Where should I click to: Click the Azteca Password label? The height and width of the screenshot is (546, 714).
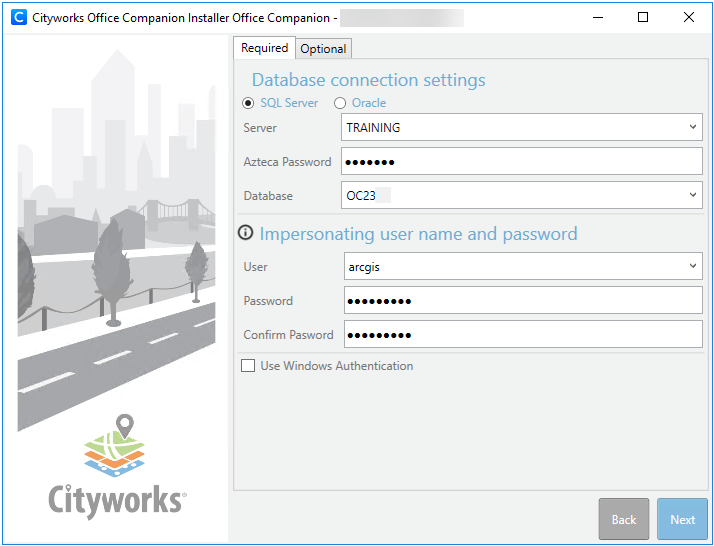coord(287,162)
